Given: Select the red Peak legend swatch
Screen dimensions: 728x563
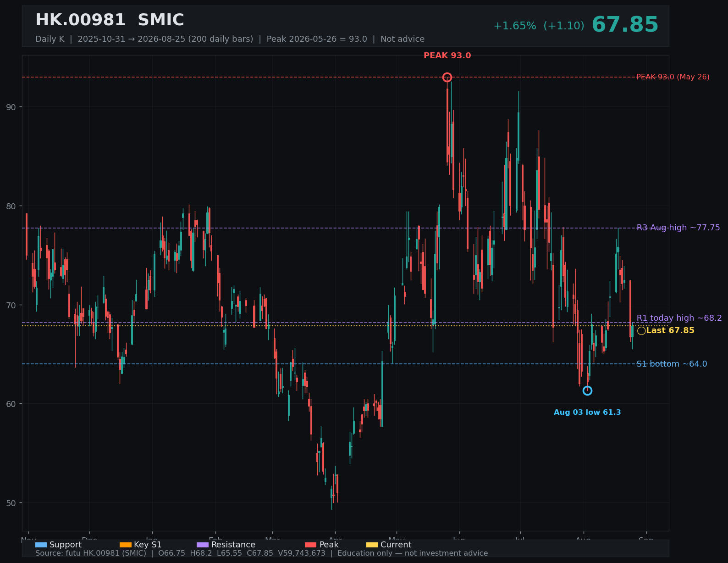Looking at the screenshot, I should 310,545.
